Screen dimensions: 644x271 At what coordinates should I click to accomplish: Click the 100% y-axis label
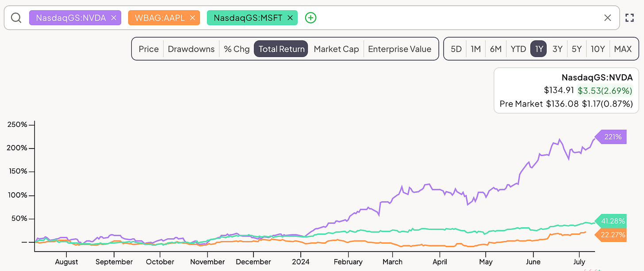click(18, 195)
